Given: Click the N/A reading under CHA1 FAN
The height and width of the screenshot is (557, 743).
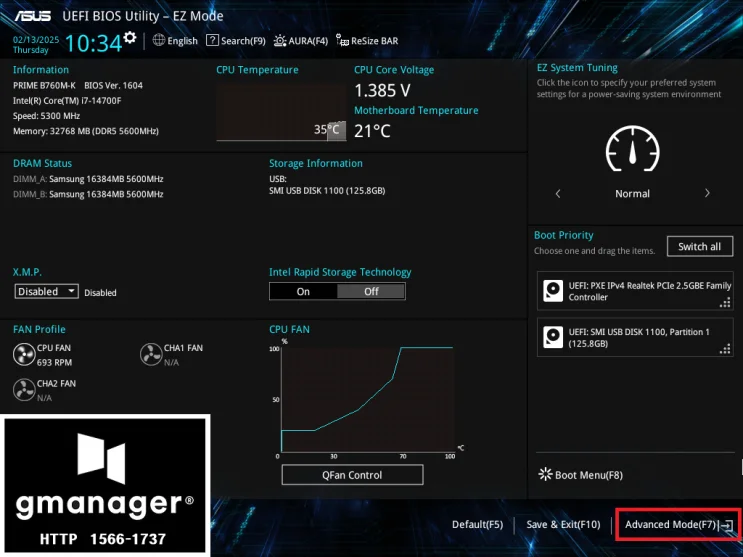Looking at the screenshot, I should coord(172,362).
